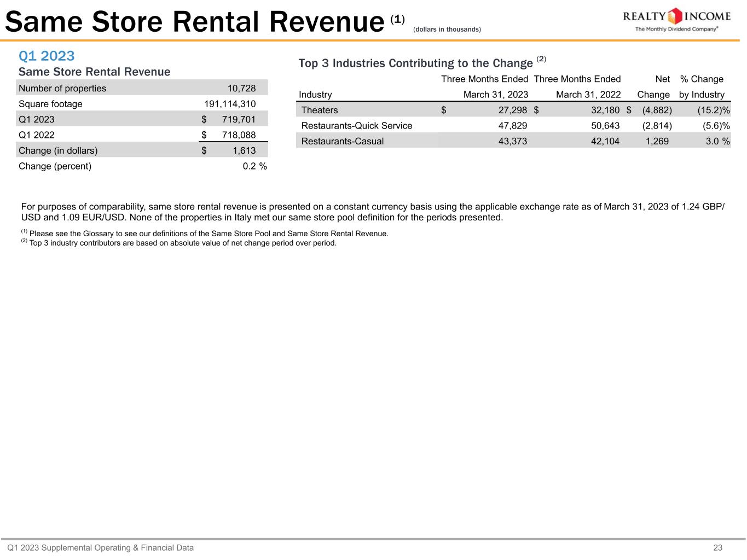This screenshot has width=747, height=560.
Task: Click the Q1 2022 revenue value 718,088
Action: pos(239,135)
